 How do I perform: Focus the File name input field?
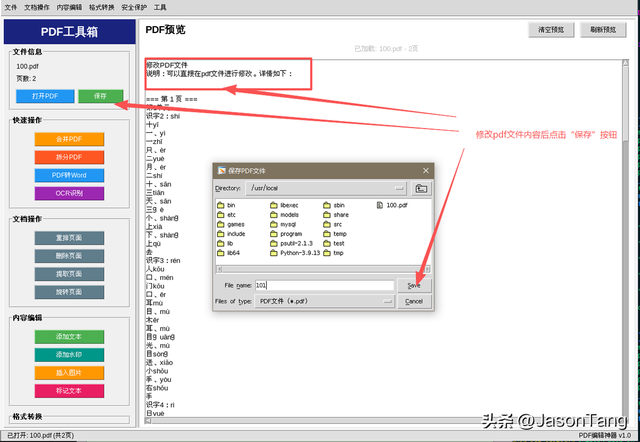(x=324, y=285)
